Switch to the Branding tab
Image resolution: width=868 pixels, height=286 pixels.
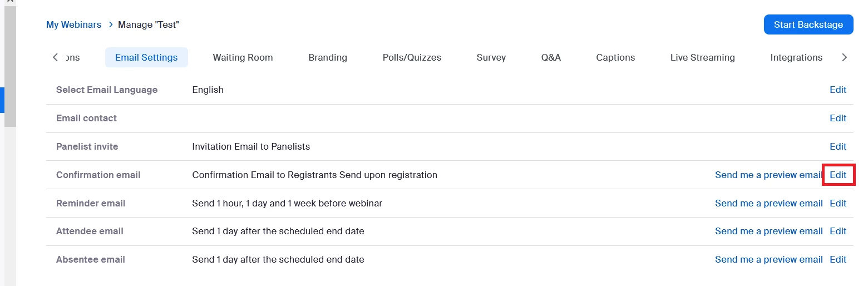click(327, 57)
